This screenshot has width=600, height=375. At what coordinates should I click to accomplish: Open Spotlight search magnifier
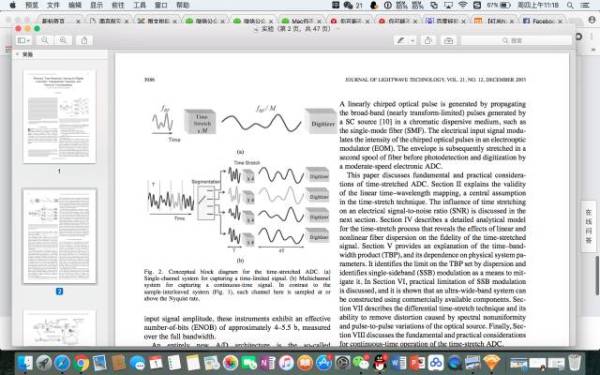point(570,5)
